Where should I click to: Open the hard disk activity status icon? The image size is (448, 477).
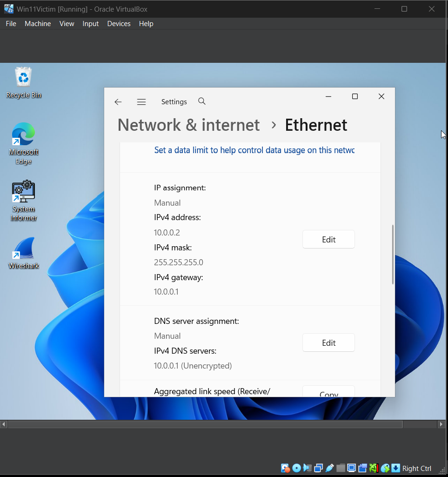[x=285, y=468]
